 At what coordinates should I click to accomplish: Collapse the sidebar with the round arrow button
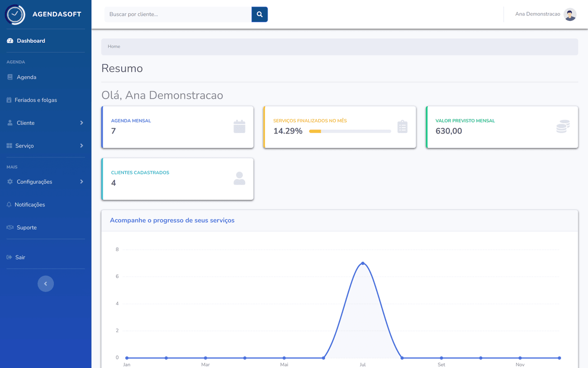coord(46,284)
